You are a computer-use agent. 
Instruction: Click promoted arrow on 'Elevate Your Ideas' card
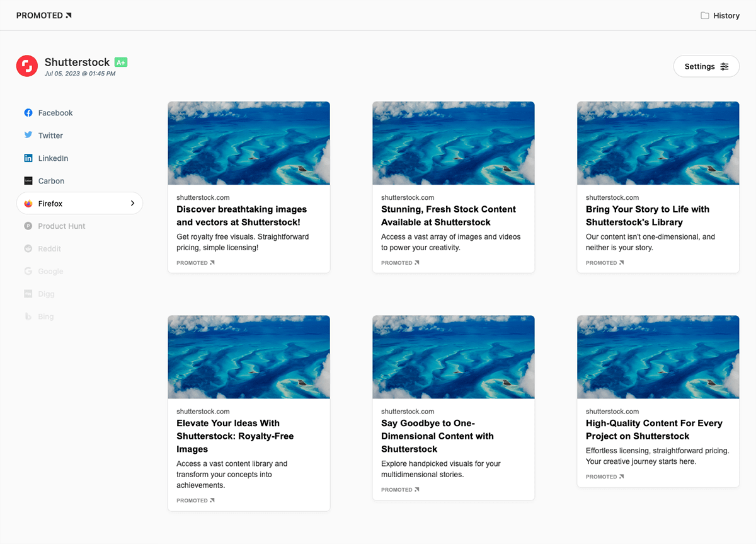click(x=212, y=501)
